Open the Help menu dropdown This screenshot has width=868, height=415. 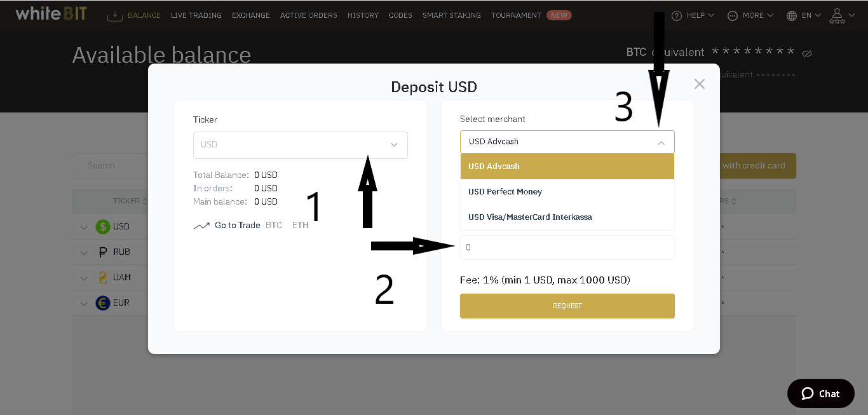(x=693, y=15)
